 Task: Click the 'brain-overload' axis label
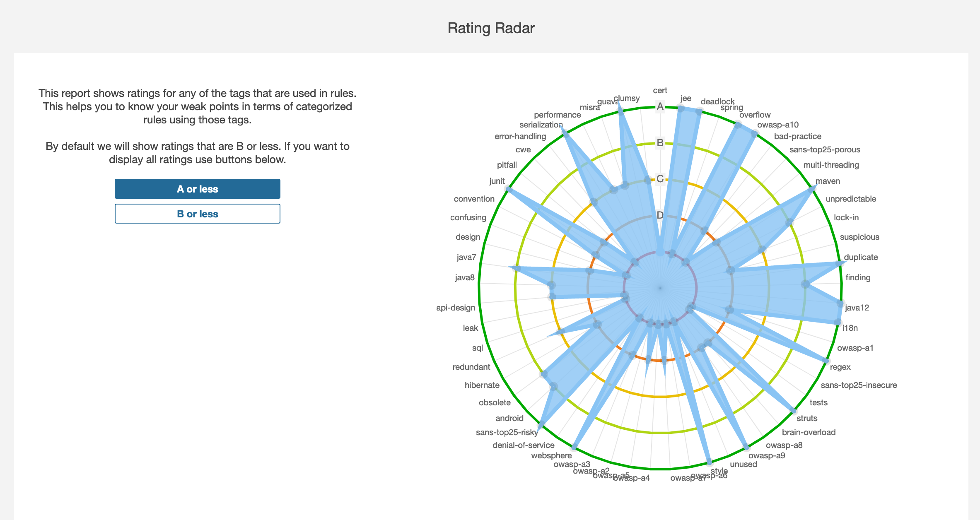pos(809,432)
